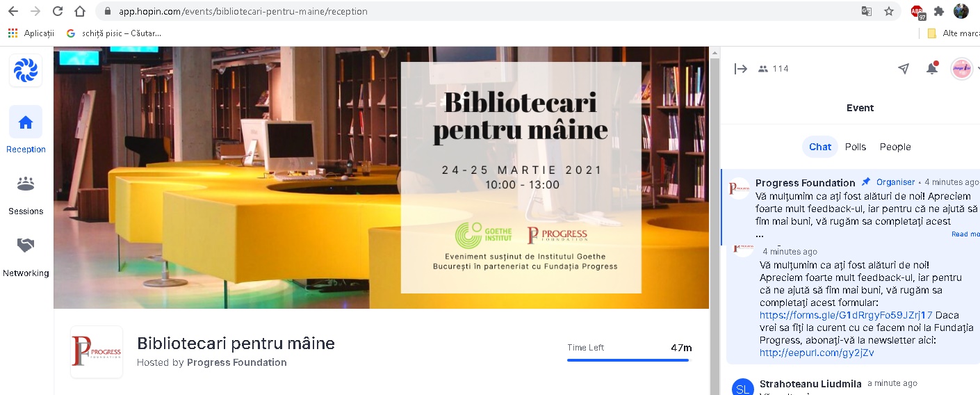Open the Reception home icon

(x=26, y=122)
